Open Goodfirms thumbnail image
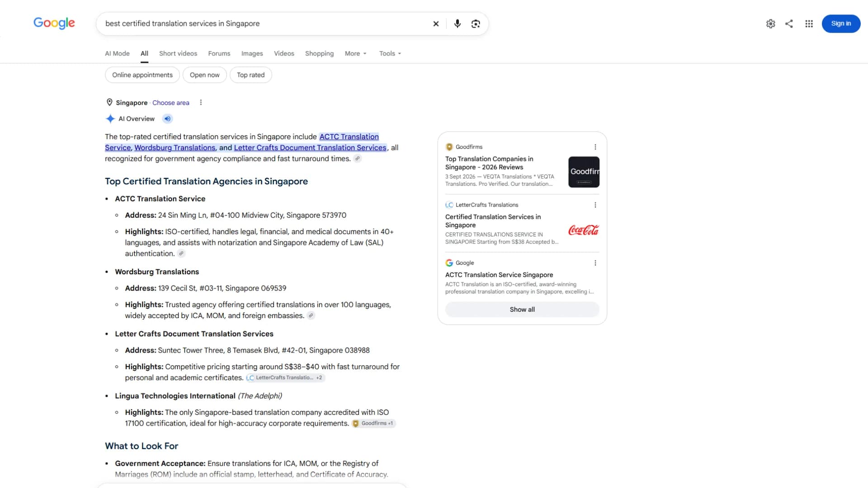 584,172
